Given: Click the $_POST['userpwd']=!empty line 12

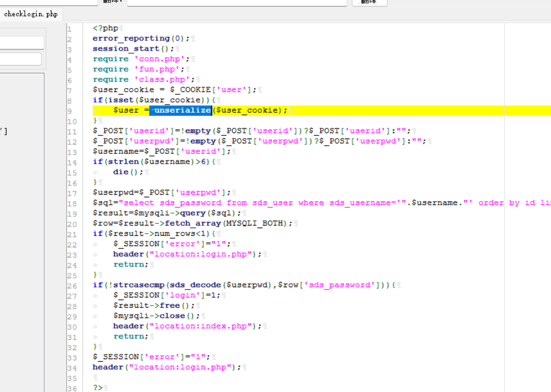Looking at the screenshot, I should pyautogui.click(x=259, y=141).
